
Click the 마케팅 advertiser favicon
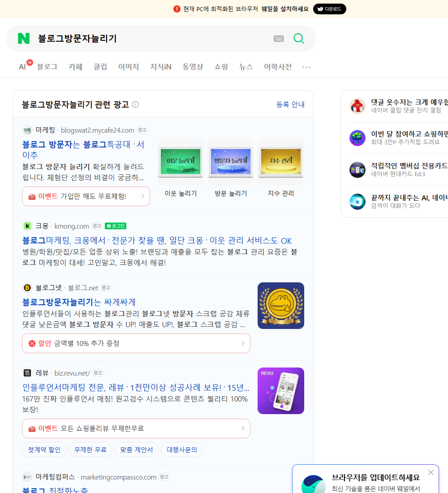(27, 130)
